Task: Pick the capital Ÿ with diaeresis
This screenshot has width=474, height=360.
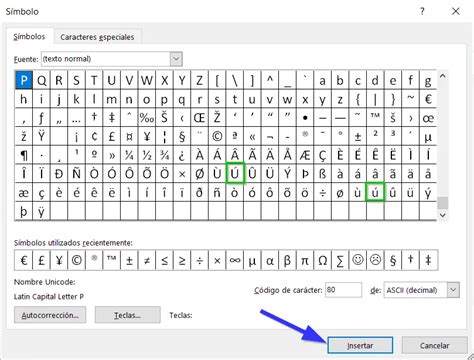Action: point(41,136)
